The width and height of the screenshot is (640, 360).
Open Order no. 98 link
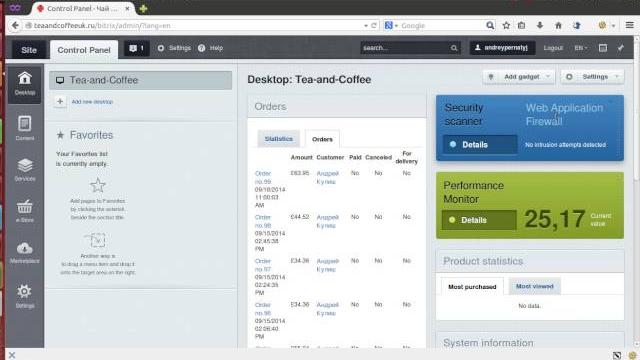(263, 221)
